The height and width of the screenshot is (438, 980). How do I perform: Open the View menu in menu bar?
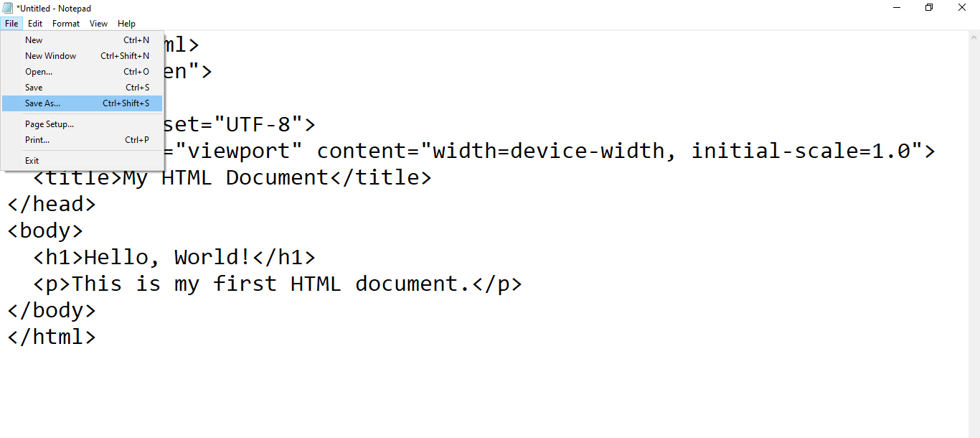point(99,24)
